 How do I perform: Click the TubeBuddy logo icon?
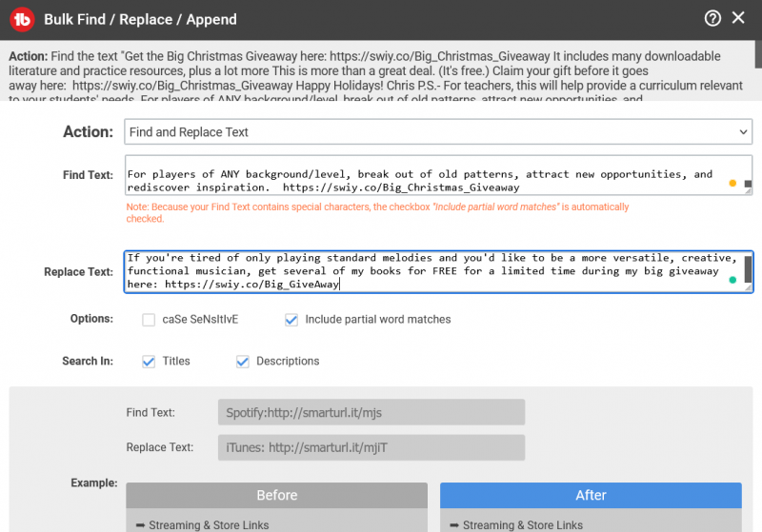pos(21,18)
